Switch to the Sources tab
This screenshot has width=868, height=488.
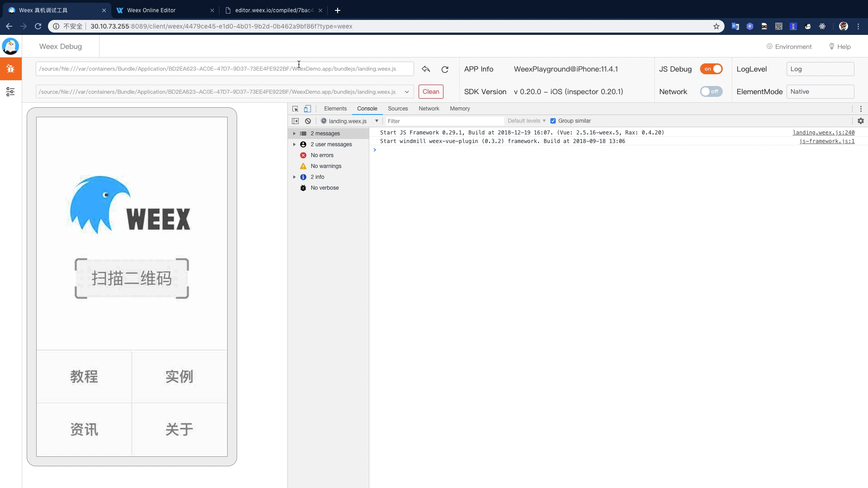click(398, 109)
